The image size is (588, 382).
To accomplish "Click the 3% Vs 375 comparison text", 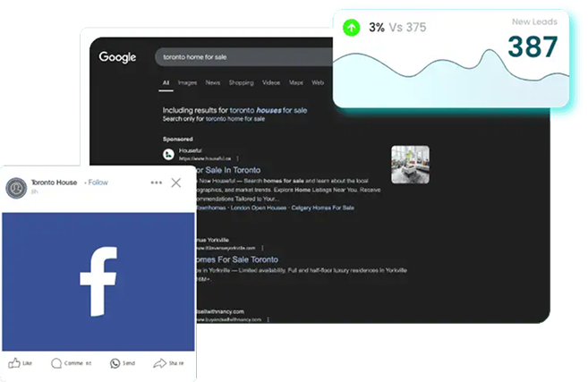I will [397, 28].
